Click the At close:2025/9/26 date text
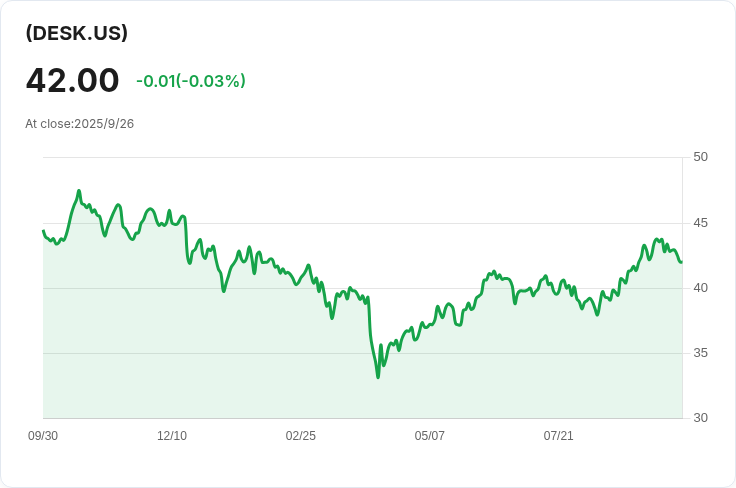Viewport: 736px width, 488px height. 80,124
